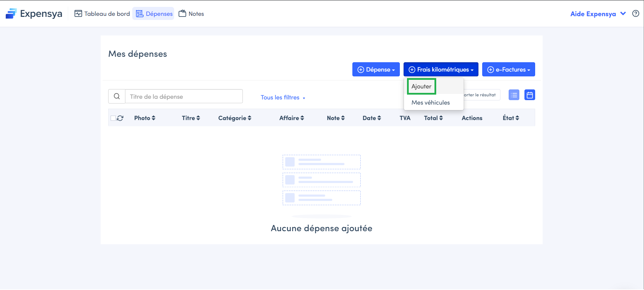Open the Dépenses tab
The image size is (644, 290).
pyautogui.click(x=154, y=14)
